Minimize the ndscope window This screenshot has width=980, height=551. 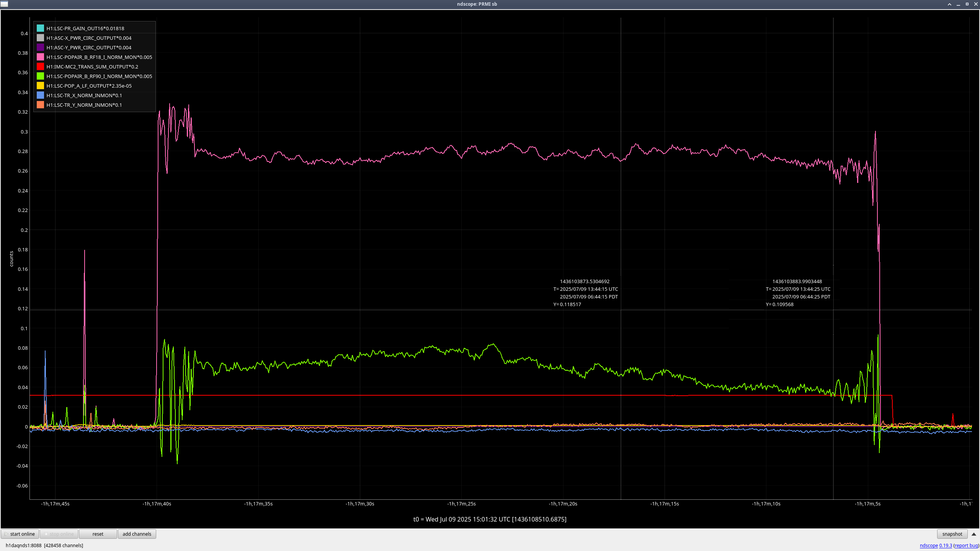(x=958, y=4)
